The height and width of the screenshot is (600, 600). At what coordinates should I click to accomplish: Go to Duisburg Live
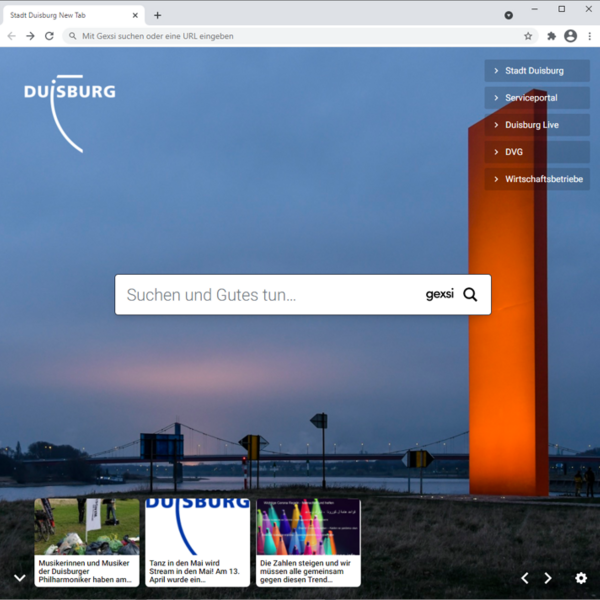click(537, 125)
